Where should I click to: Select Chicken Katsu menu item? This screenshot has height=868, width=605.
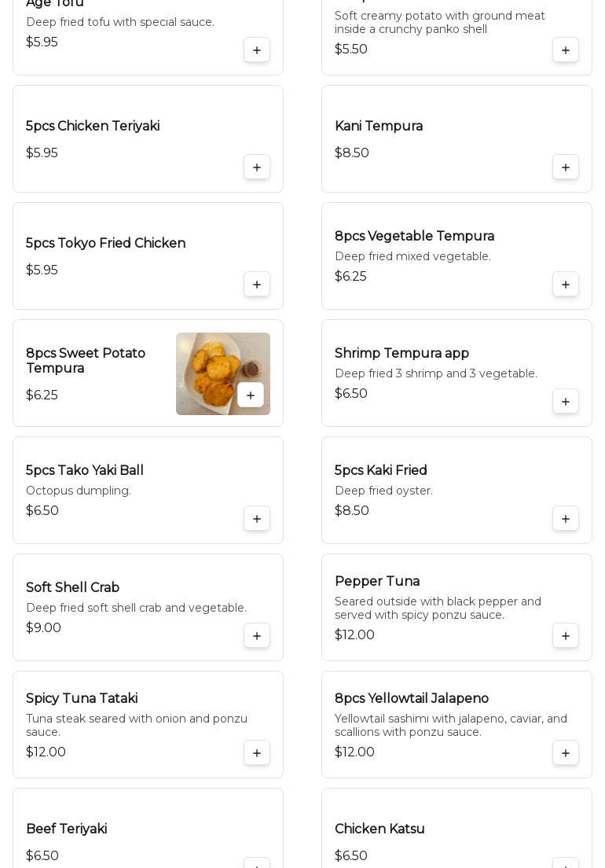pos(379,829)
